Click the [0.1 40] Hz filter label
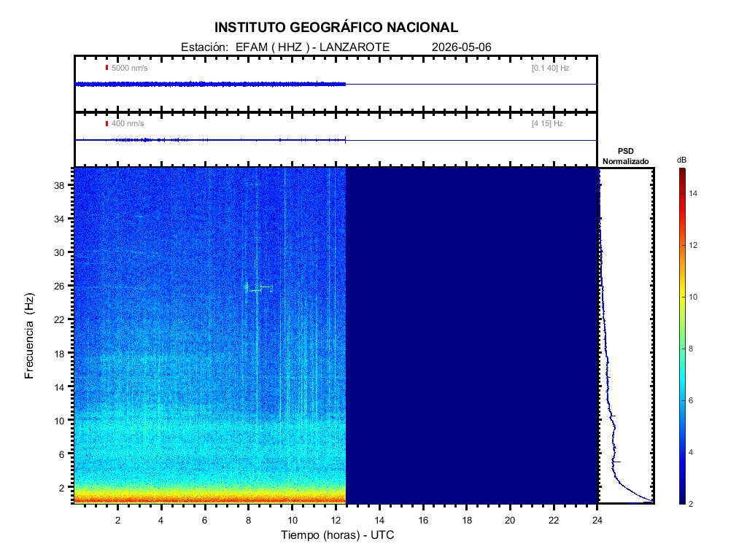 tap(550, 68)
